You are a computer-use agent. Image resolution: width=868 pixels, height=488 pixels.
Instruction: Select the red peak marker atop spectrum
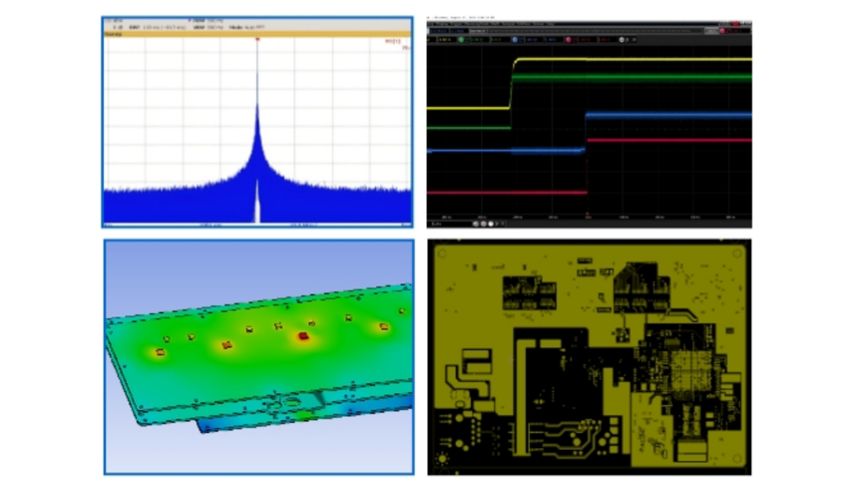point(257,40)
